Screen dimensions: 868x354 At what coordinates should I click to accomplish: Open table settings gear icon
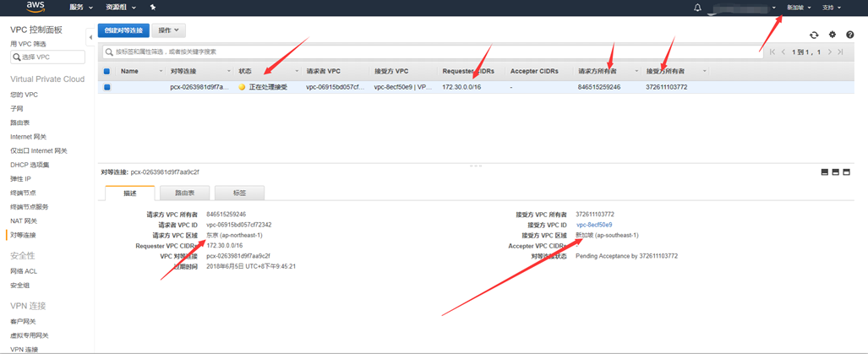point(833,35)
